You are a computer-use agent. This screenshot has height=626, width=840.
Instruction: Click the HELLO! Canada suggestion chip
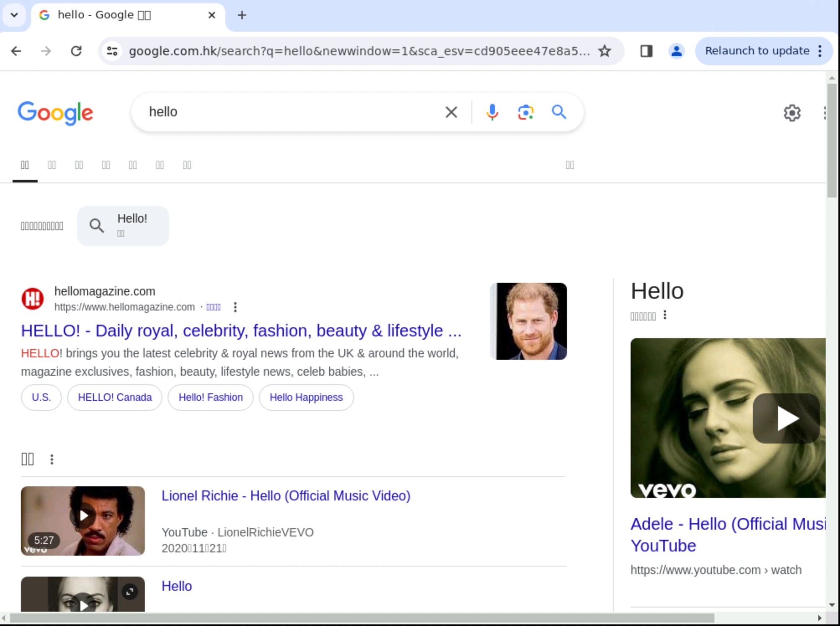point(114,397)
